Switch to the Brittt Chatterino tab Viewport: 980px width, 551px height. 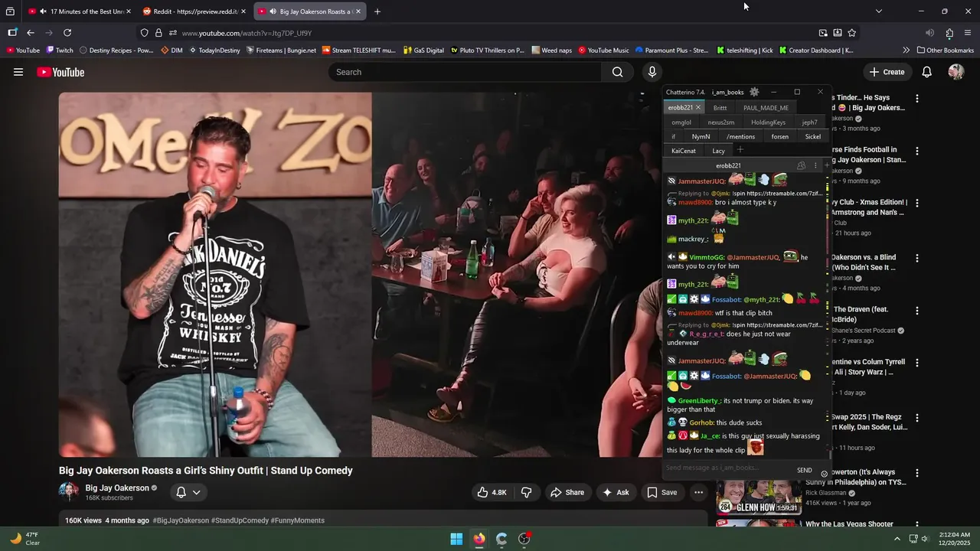(x=720, y=108)
